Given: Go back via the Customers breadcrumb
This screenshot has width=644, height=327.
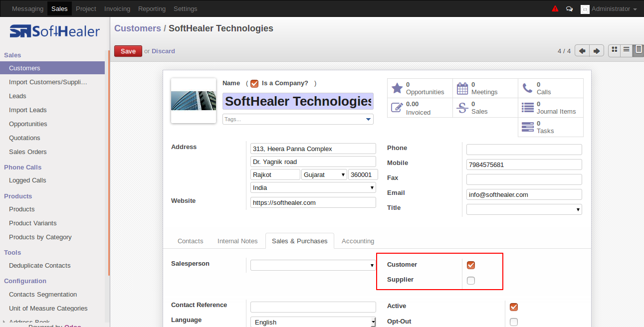Looking at the screenshot, I should [138, 28].
